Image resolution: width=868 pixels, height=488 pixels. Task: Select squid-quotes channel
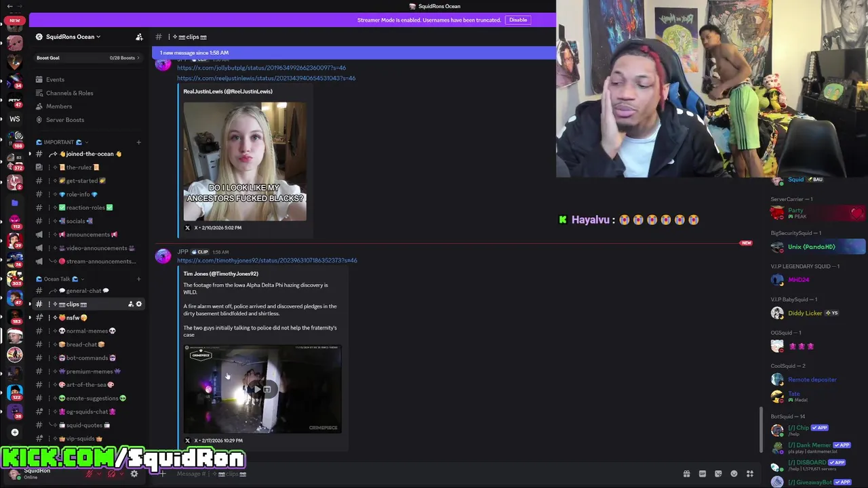88,425
